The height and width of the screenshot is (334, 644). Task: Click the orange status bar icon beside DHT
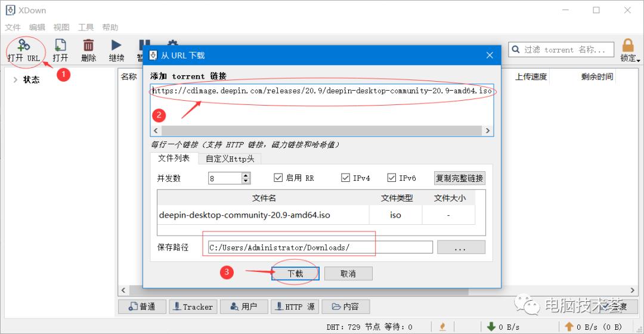[x=442, y=327]
